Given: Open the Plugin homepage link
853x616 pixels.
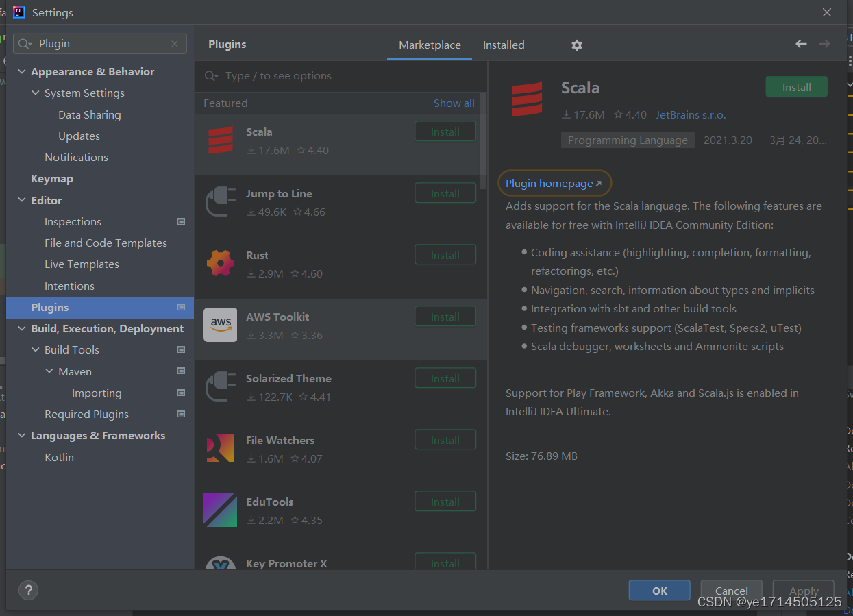Looking at the screenshot, I should click(554, 183).
